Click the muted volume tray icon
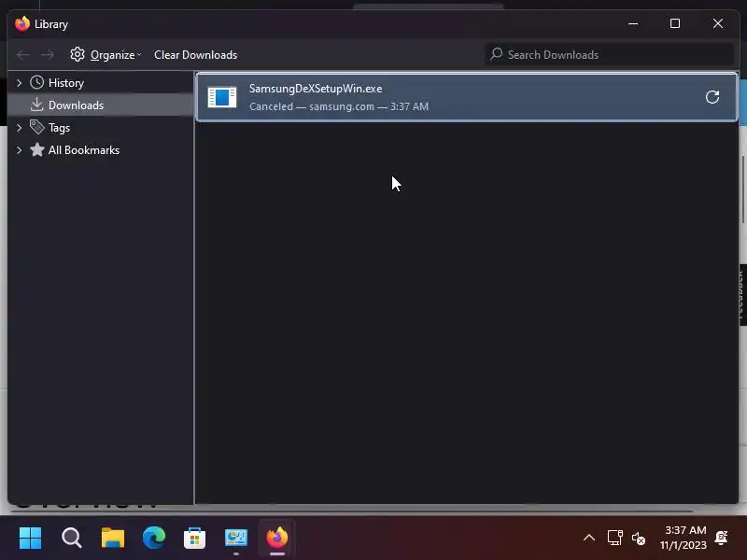 [x=639, y=539]
